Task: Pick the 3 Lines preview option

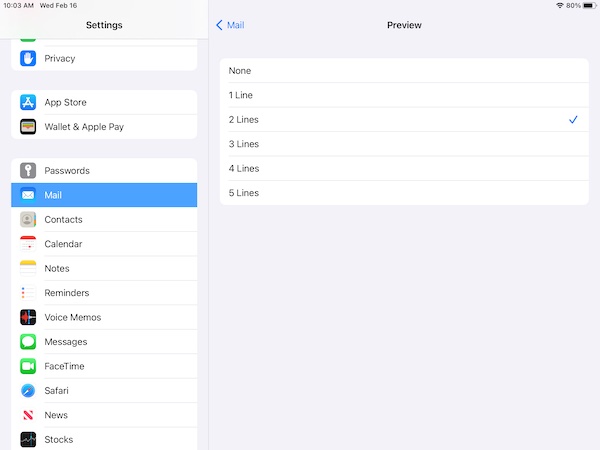Action: tap(404, 144)
